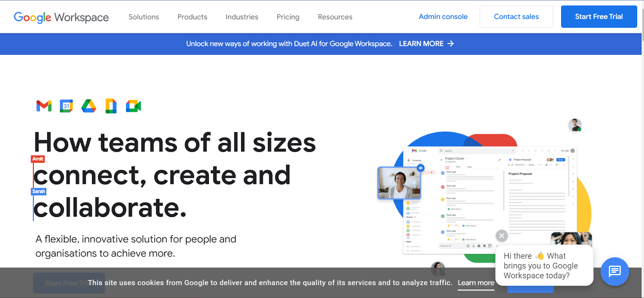
Task: Click the video call thumbnail in the illustration
Action: pos(399,183)
